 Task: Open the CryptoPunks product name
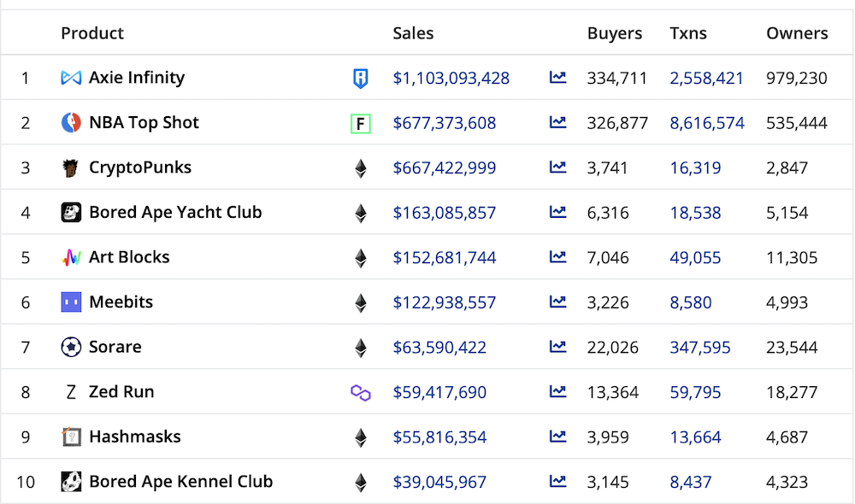click(140, 167)
